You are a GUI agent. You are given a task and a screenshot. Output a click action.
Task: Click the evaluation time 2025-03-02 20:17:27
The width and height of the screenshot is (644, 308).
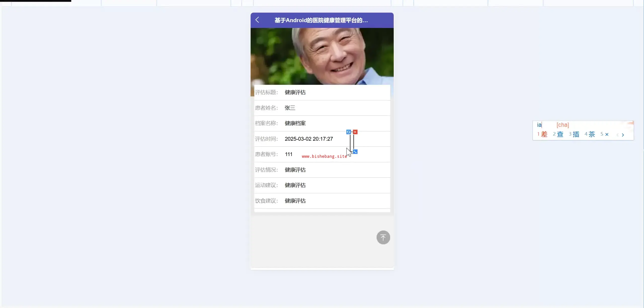[x=309, y=139]
